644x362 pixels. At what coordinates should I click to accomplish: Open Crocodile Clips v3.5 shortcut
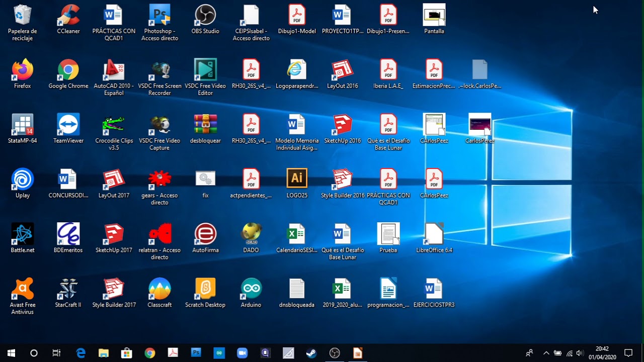[x=114, y=125]
